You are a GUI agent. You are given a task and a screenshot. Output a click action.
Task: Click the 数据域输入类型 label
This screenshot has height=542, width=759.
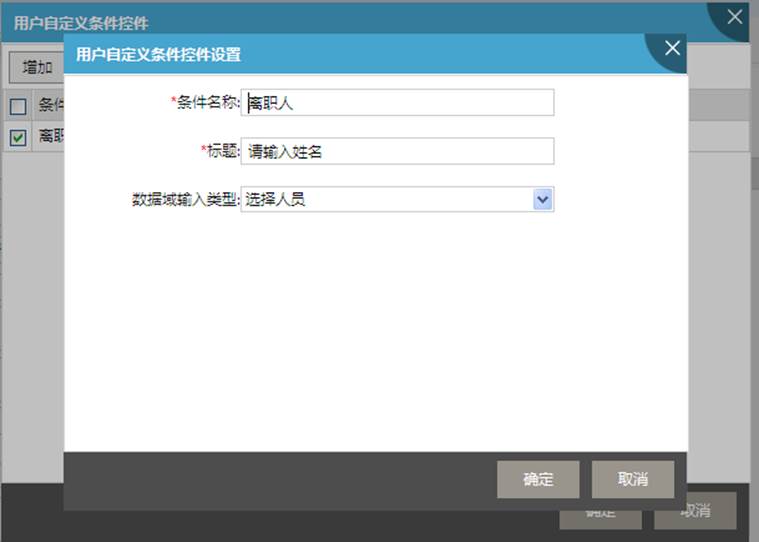[186, 200]
